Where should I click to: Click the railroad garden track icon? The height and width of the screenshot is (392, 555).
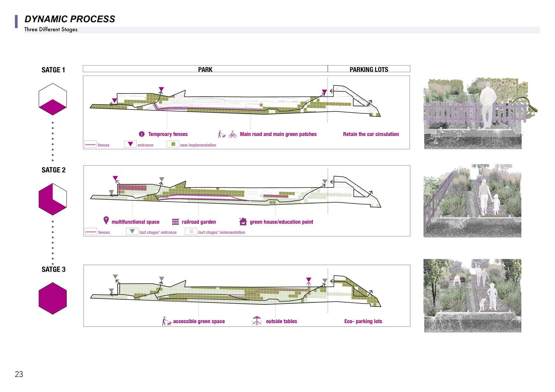(175, 222)
